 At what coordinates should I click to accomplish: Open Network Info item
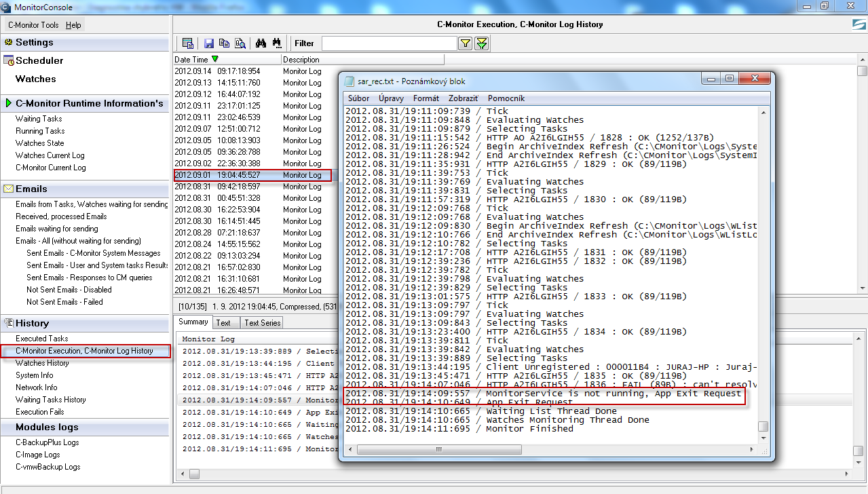(x=36, y=387)
